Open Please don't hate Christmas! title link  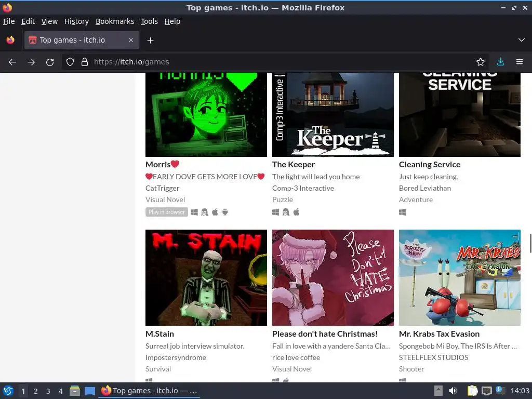click(x=325, y=334)
